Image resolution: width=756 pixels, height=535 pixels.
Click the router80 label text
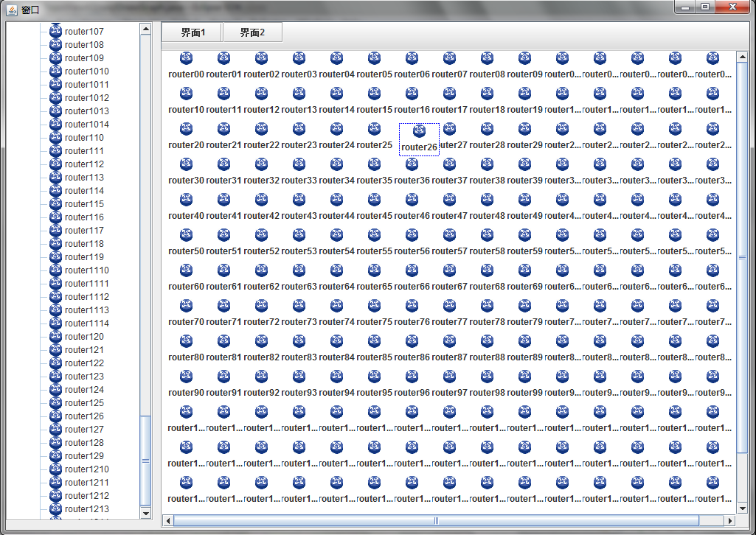(186, 357)
